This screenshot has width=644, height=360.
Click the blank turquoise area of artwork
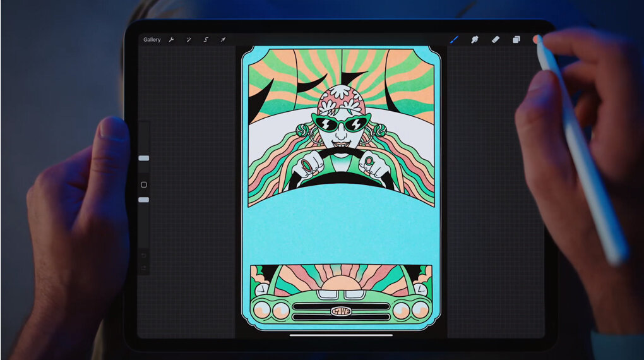(x=341, y=234)
